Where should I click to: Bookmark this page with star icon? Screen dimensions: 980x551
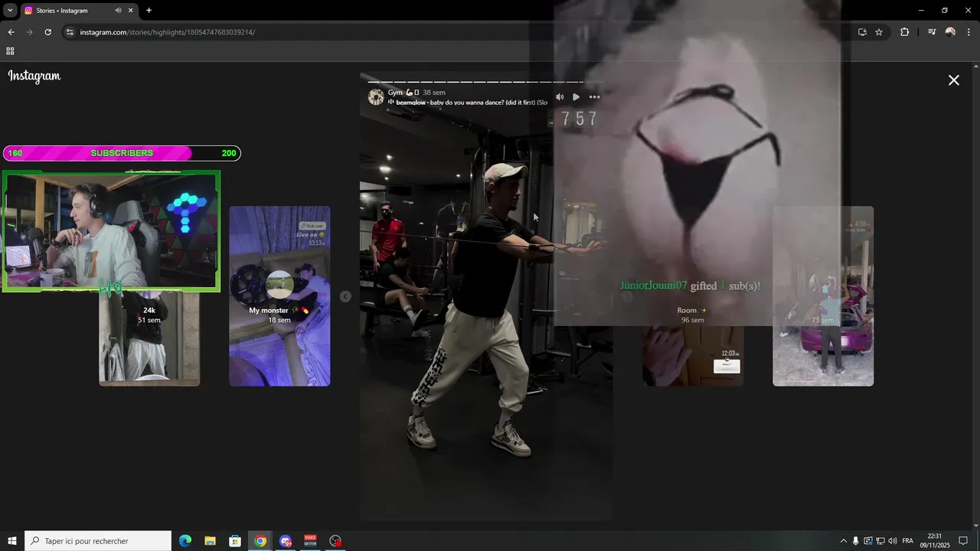click(x=879, y=32)
